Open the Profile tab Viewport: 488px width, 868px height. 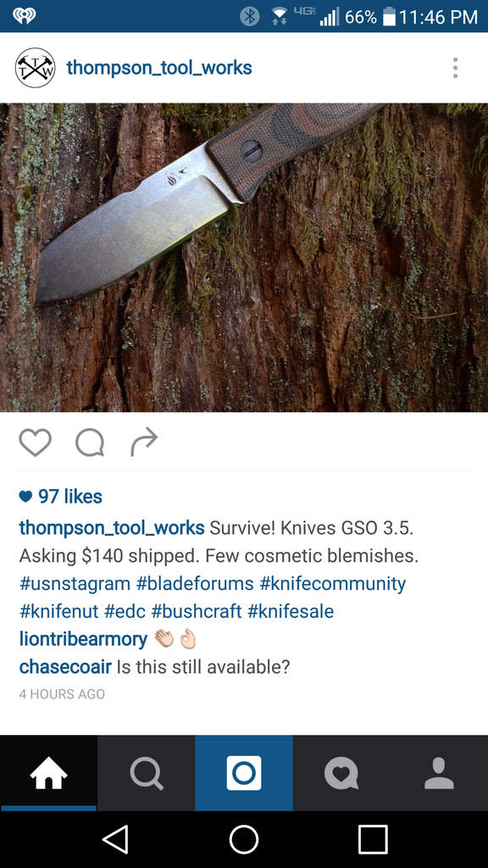point(440,773)
